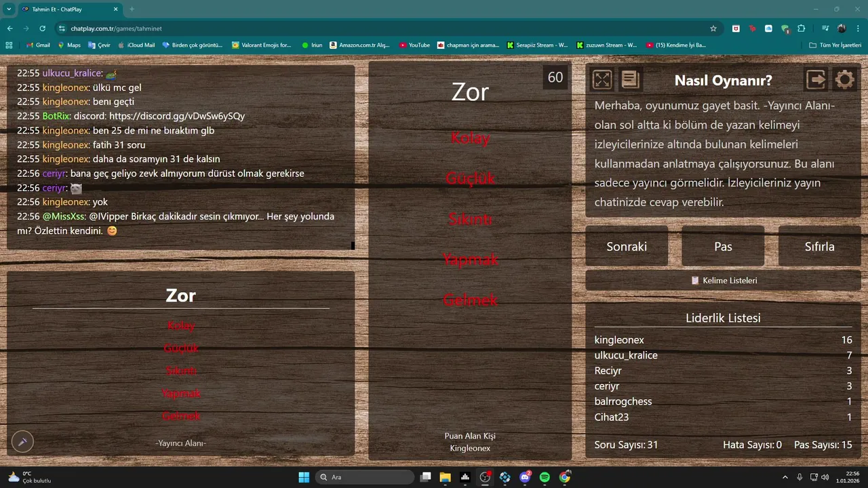Open the iCloud Mail bookmark

pos(136,45)
